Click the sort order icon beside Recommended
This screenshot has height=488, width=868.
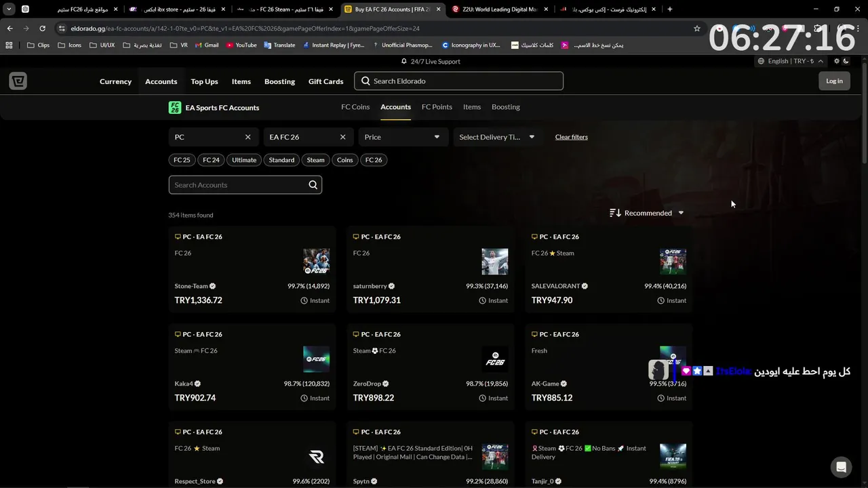(615, 213)
